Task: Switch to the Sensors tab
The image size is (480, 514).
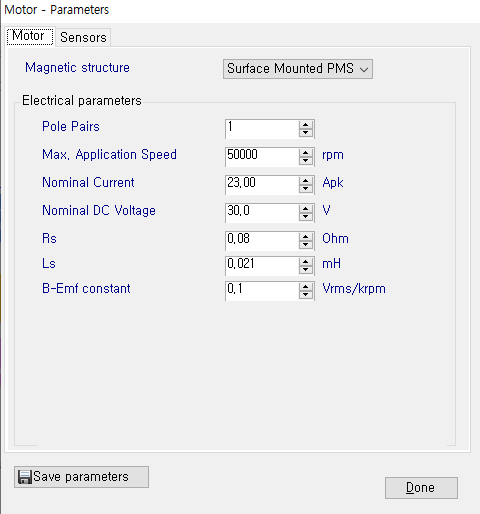Action: tap(83, 37)
